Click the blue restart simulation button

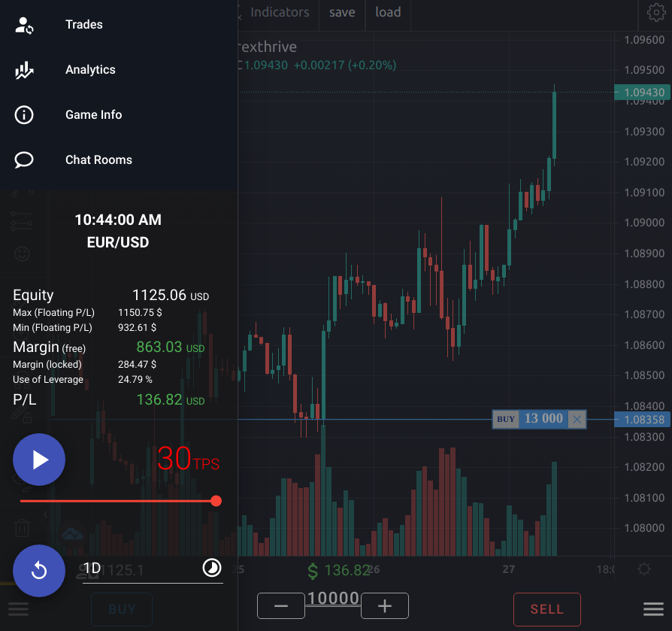(39, 571)
